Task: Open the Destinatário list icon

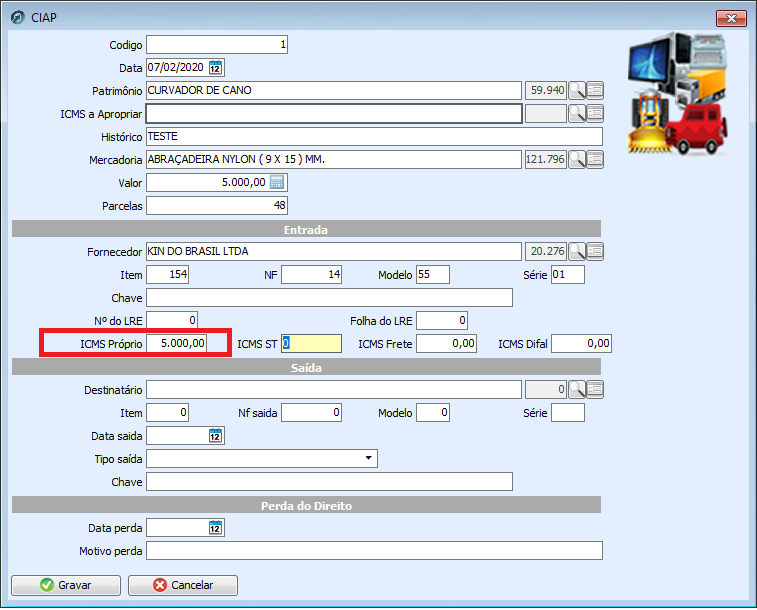Action: pos(595,389)
